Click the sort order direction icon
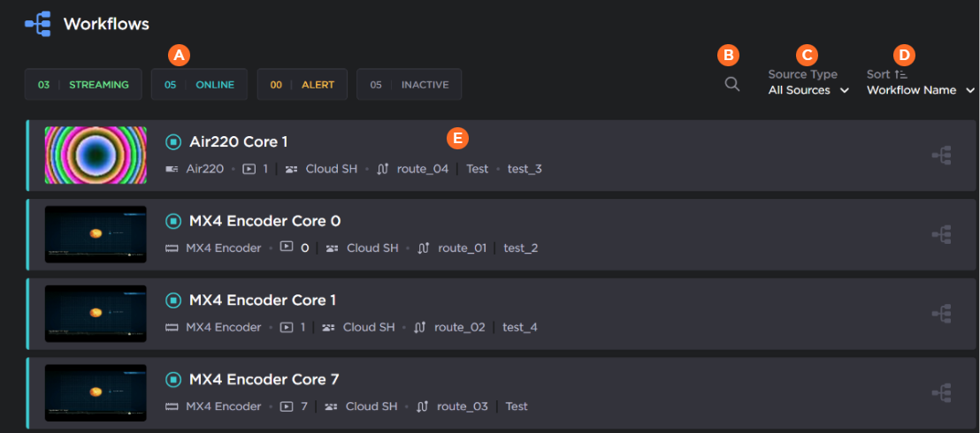This screenshot has height=433, width=980. click(900, 75)
